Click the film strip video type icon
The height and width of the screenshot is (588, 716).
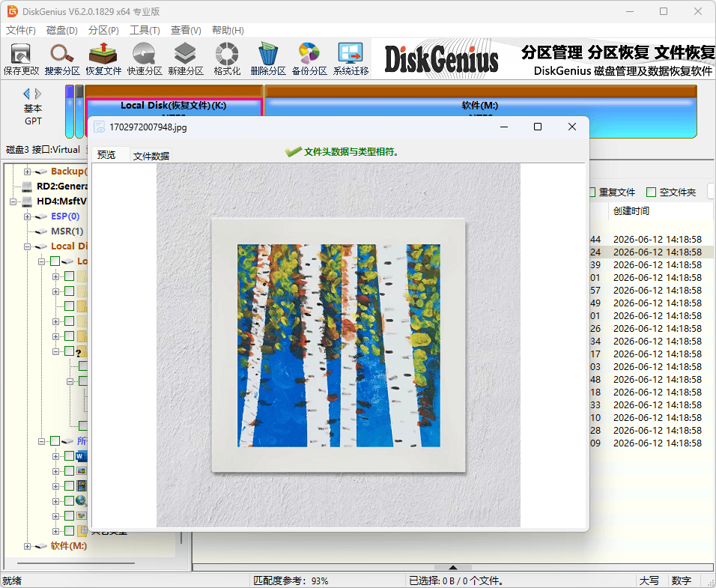click(x=82, y=485)
